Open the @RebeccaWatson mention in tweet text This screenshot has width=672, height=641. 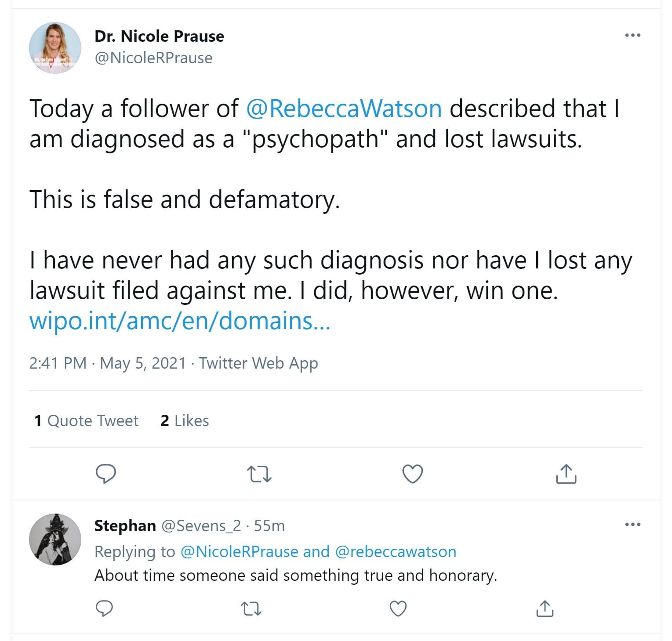pyautogui.click(x=344, y=109)
